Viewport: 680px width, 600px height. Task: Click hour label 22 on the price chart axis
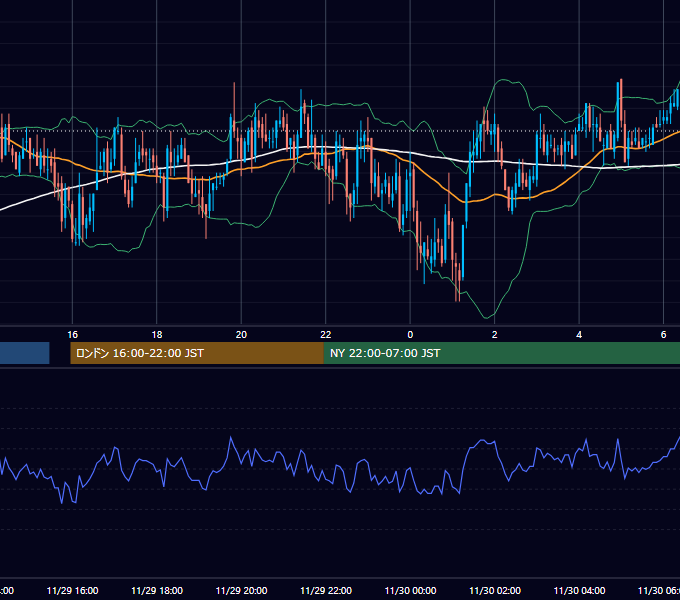[326, 335]
